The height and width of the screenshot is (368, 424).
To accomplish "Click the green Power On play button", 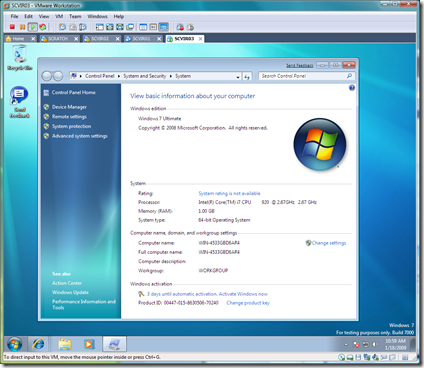I will point(33,27).
